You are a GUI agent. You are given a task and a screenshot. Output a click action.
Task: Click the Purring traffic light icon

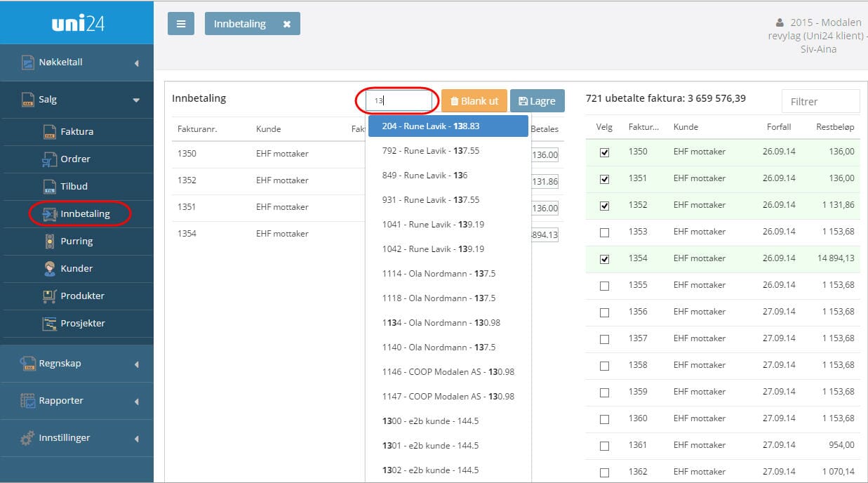pyautogui.click(x=49, y=241)
